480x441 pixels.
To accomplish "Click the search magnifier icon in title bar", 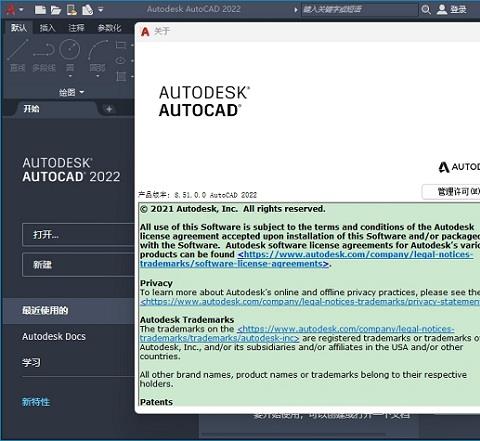I will coord(425,10).
